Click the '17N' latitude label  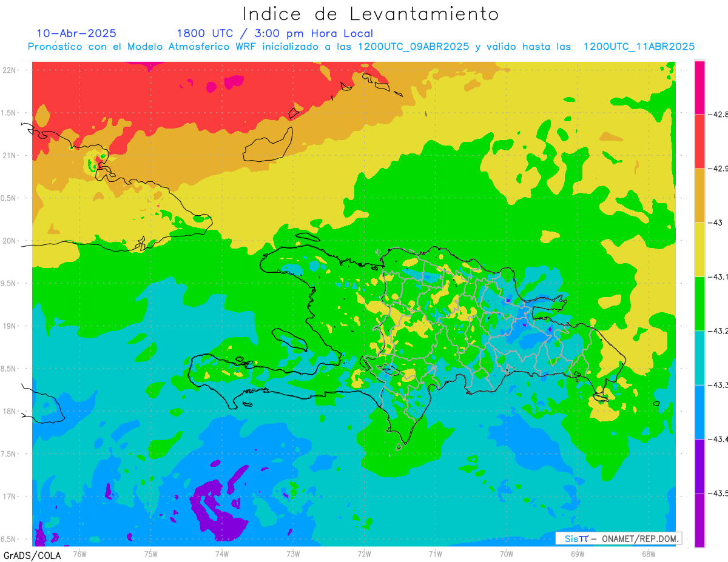tap(10, 497)
